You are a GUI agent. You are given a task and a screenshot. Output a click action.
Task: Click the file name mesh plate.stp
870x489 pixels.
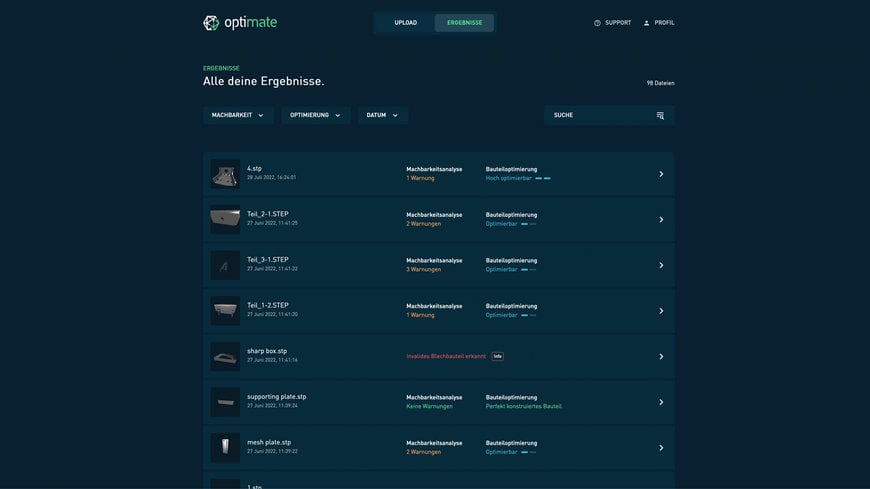(x=269, y=442)
